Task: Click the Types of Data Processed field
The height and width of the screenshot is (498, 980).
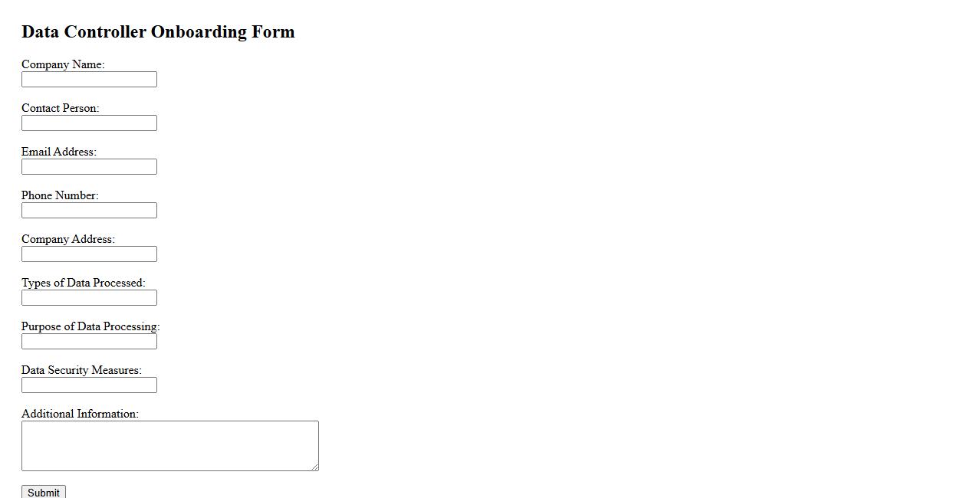Action: click(89, 298)
